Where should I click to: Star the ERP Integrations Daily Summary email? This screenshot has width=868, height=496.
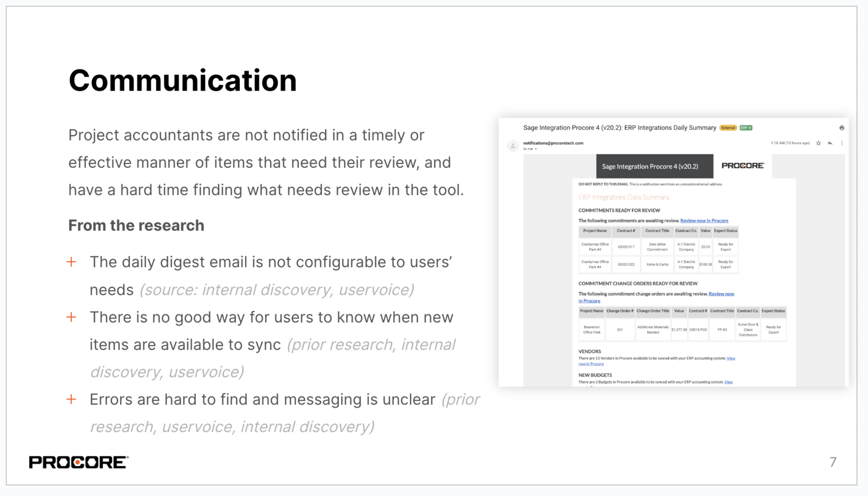(x=819, y=143)
